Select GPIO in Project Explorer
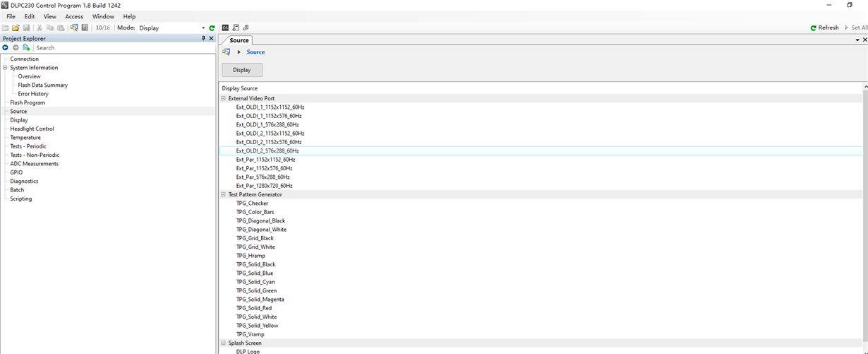Image resolution: width=868 pixels, height=354 pixels. [16, 172]
